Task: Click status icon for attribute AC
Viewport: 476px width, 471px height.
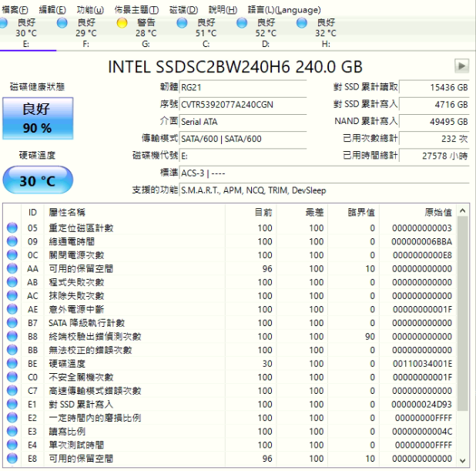Action: (12, 295)
